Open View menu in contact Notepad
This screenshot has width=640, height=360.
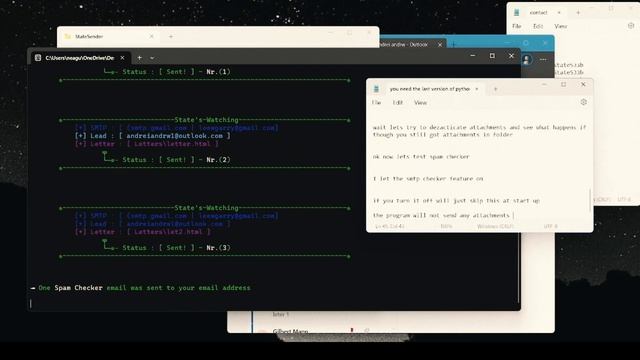(561, 26)
